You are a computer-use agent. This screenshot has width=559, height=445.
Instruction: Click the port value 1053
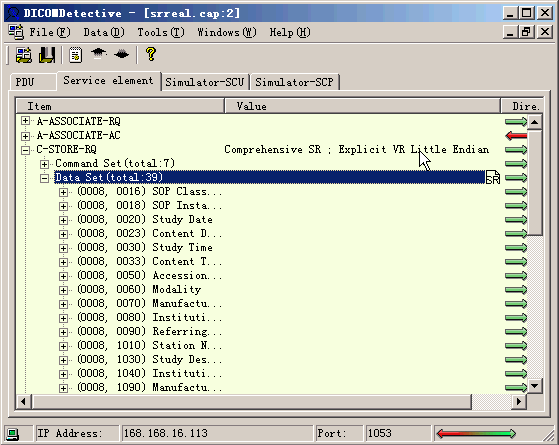coord(380,433)
